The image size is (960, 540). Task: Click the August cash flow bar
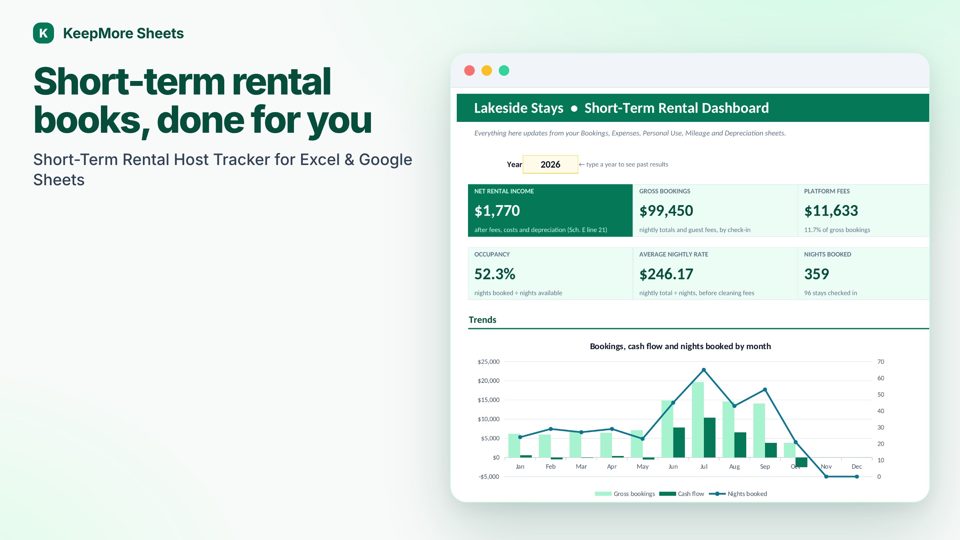click(x=740, y=445)
